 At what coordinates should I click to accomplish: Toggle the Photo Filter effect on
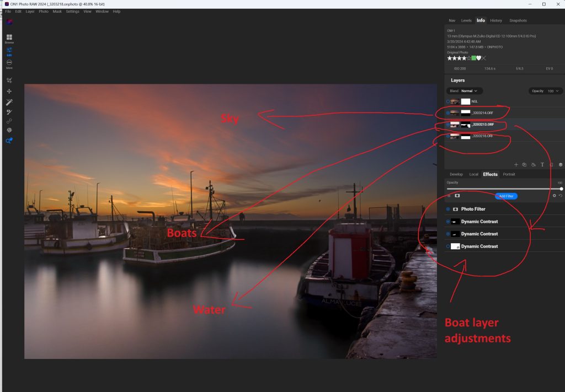click(447, 209)
